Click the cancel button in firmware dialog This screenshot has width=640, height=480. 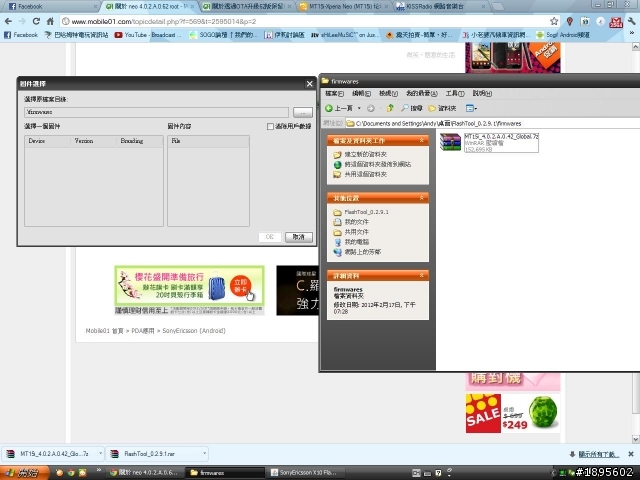pyautogui.click(x=299, y=237)
